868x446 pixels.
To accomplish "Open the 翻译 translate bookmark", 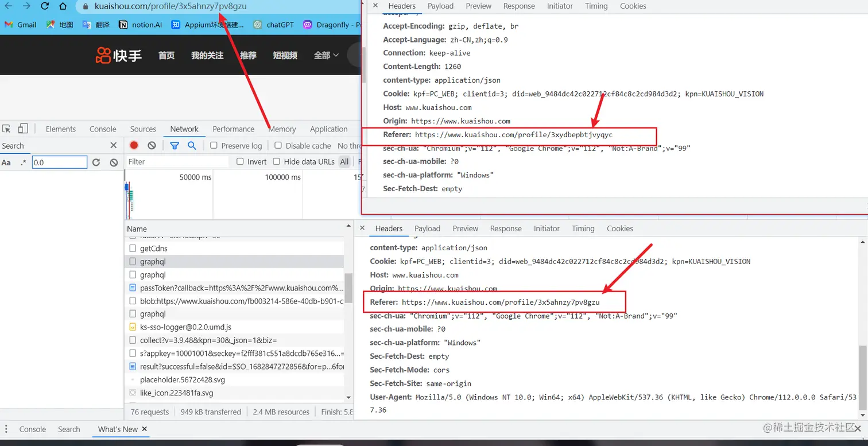I will [95, 25].
